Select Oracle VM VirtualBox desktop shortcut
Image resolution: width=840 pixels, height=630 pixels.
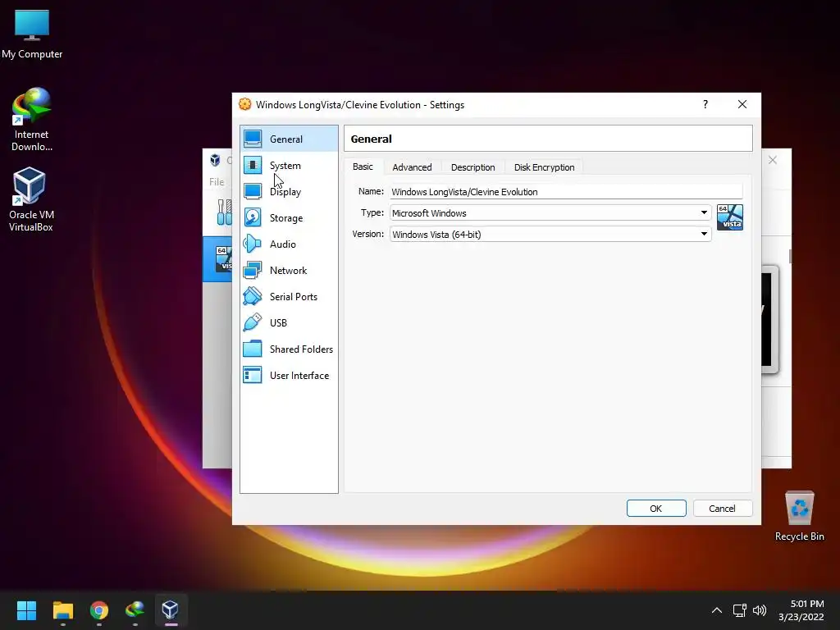point(30,199)
